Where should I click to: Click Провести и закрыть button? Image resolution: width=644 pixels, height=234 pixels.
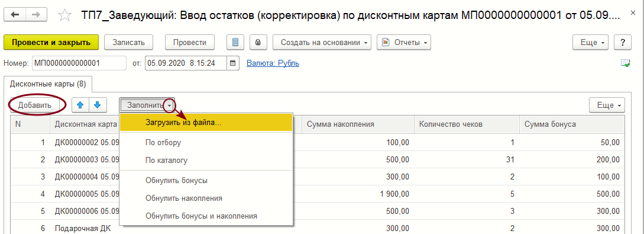coord(51,43)
